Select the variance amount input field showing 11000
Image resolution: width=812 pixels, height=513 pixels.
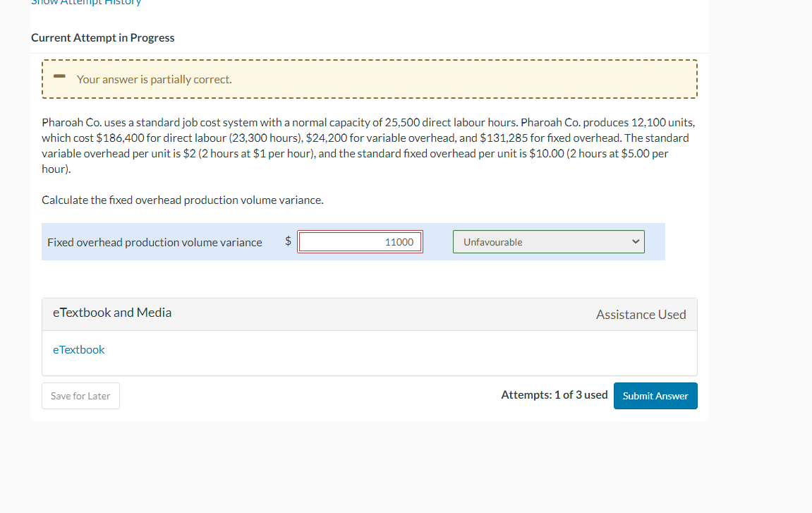(360, 241)
